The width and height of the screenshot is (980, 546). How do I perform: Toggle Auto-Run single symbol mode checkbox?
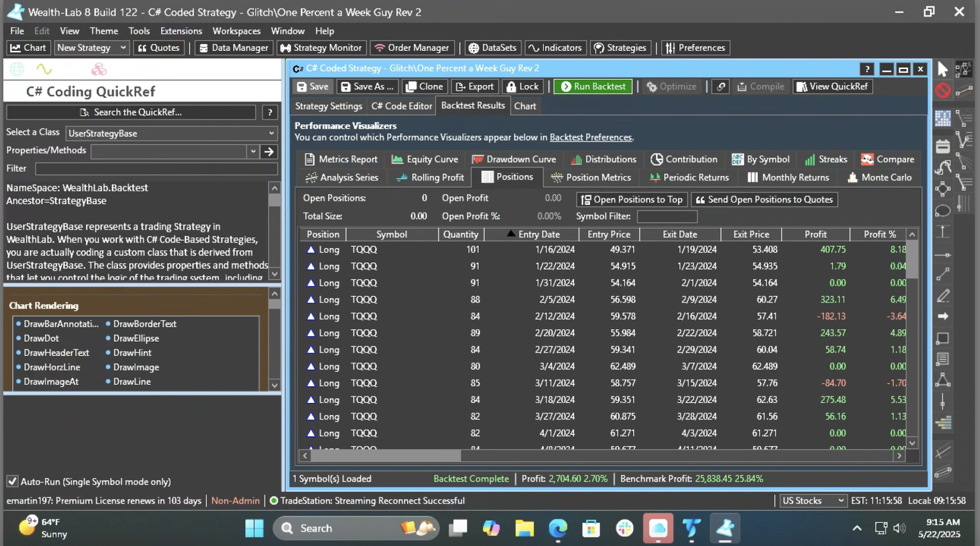click(12, 481)
